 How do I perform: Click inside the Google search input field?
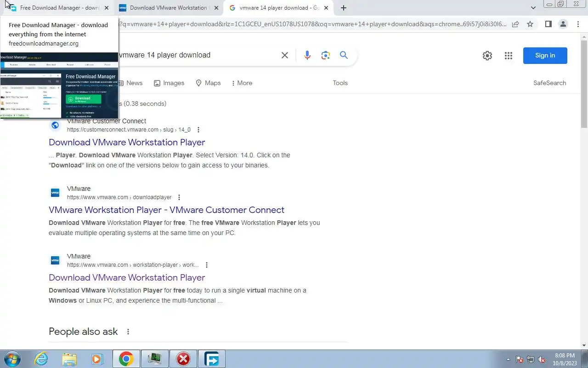(x=198, y=55)
